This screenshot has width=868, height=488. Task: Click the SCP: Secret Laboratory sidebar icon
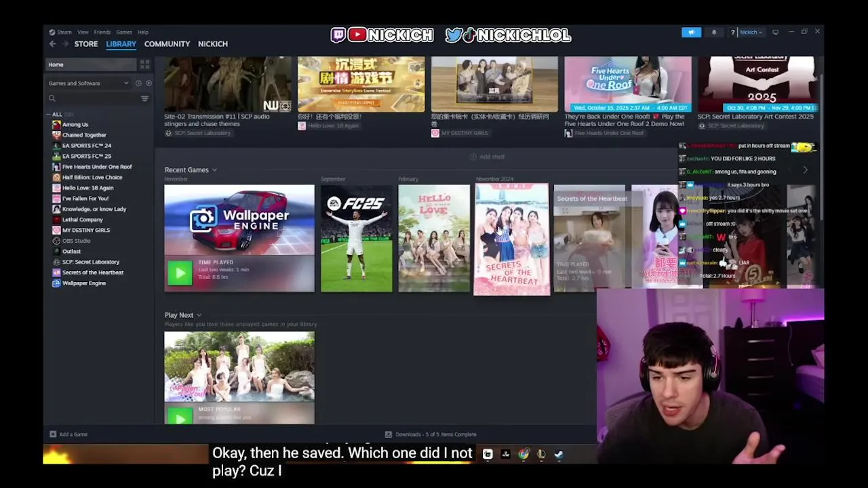coord(56,262)
